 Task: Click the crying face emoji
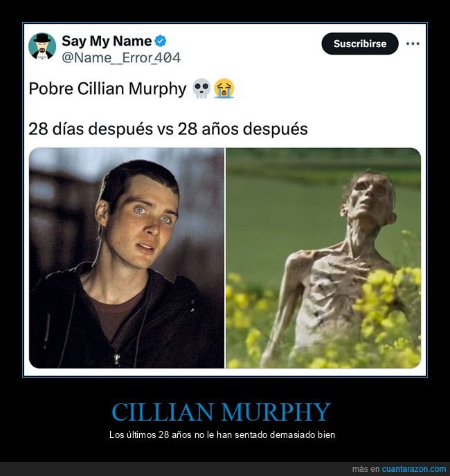pos(224,89)
